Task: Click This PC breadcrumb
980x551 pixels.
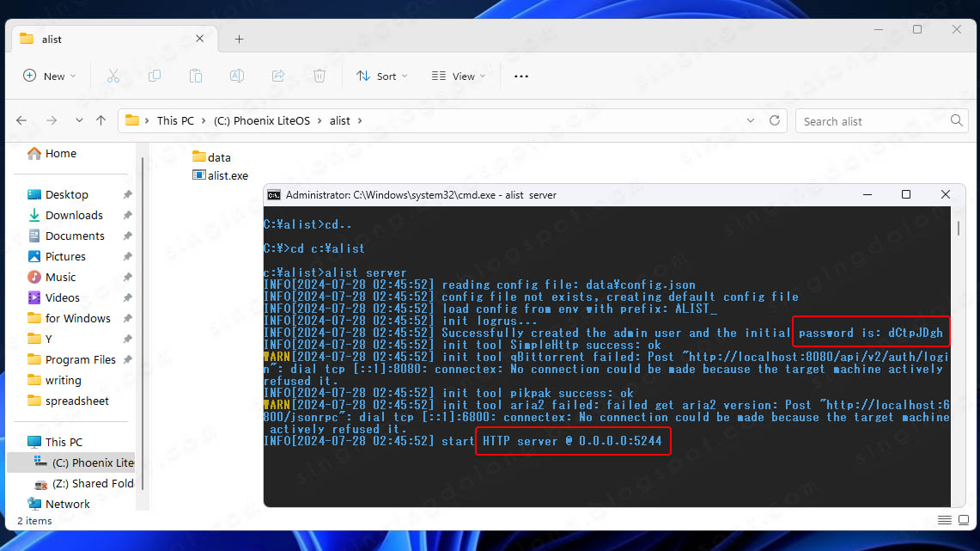Action: (175, 120)
